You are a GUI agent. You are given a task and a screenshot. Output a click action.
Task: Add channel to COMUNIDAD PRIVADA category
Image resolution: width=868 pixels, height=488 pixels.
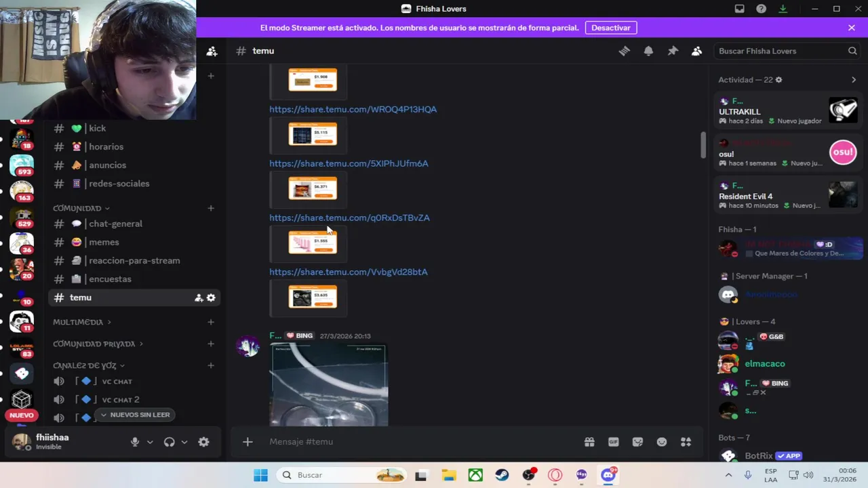[211, 344]
